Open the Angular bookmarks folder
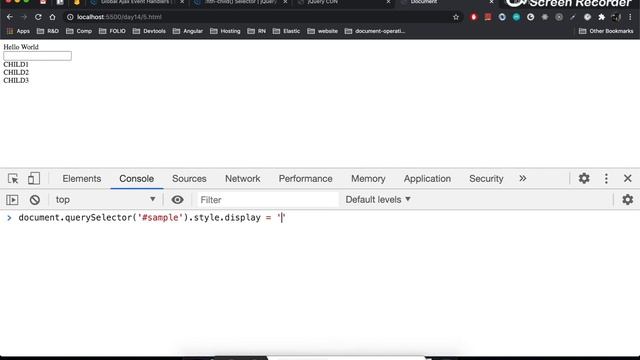Viewport: 640px width, 360px height. tap(188, 31)
